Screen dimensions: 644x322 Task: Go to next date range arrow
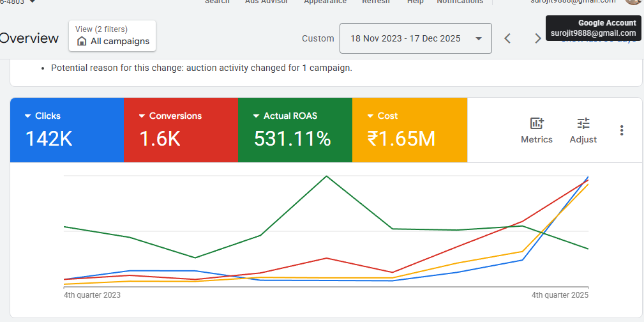tap(537, 38)
